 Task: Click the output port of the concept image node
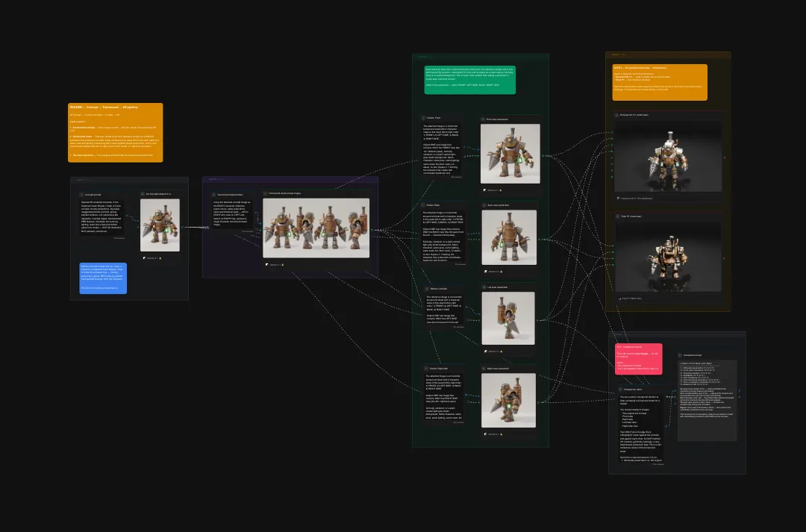click(183, 227)
